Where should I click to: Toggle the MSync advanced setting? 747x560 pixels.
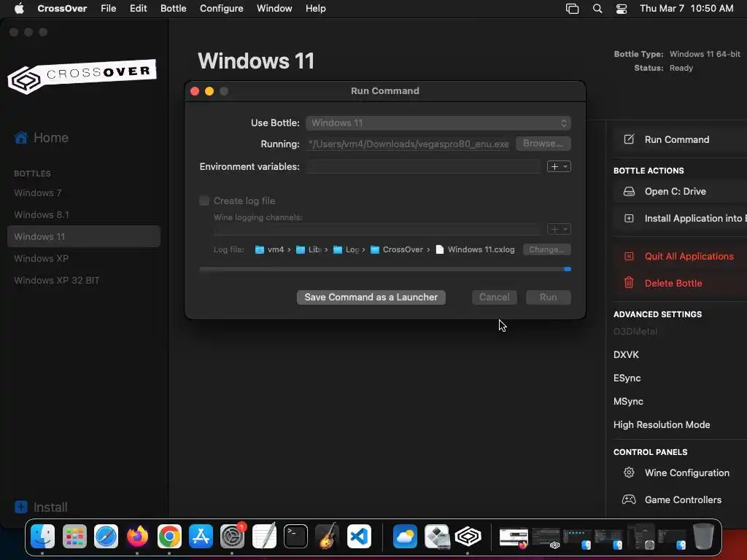[628, 402]
